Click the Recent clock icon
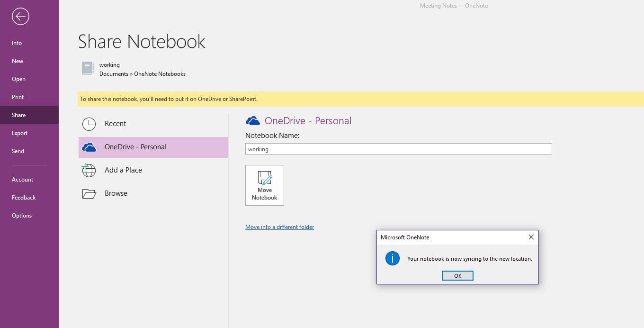This screenshot has width=644, height=328. pyautogui.click(x=89, y=124)
